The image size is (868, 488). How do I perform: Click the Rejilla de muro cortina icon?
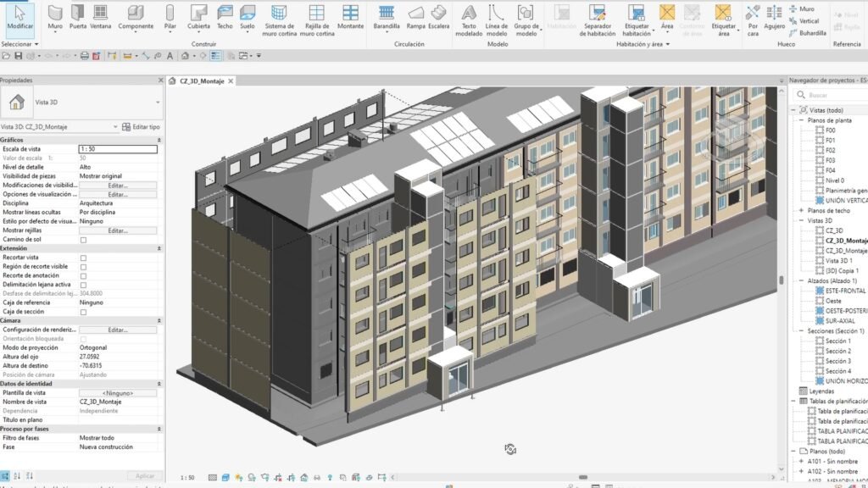click(x=317, y=21)
